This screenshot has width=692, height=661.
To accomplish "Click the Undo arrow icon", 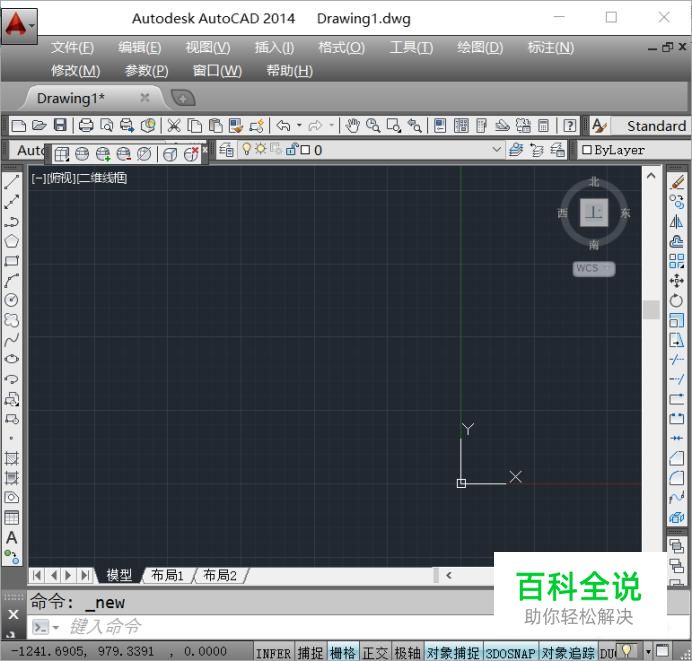I will pos(283,126).
